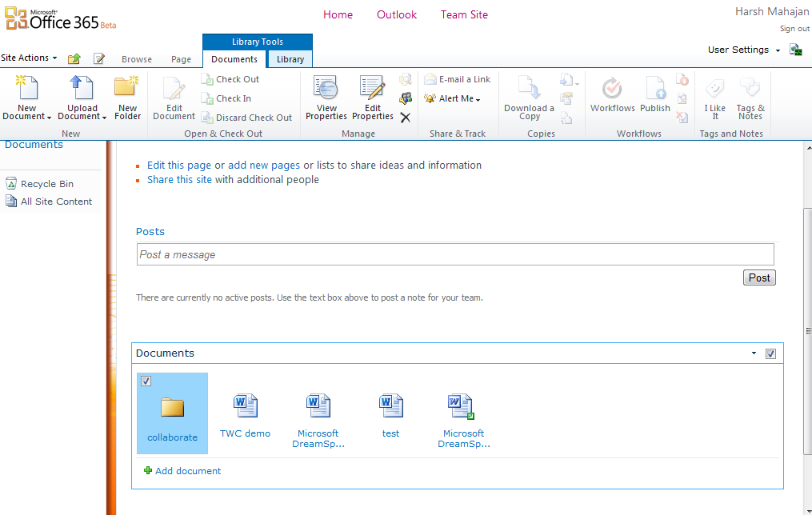Screen dimensions: 812x515
Task: Open the User Settings dropdown menu
Action: [x=744, y=50]
